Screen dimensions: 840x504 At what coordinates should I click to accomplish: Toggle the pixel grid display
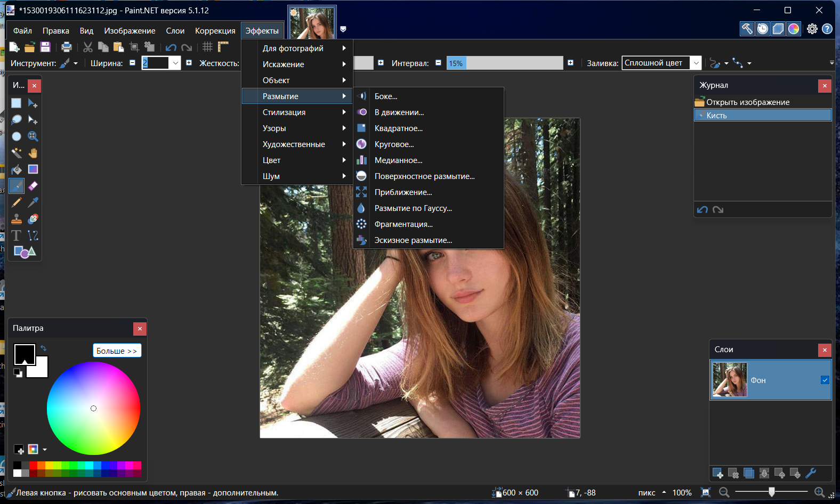[207, 47]
